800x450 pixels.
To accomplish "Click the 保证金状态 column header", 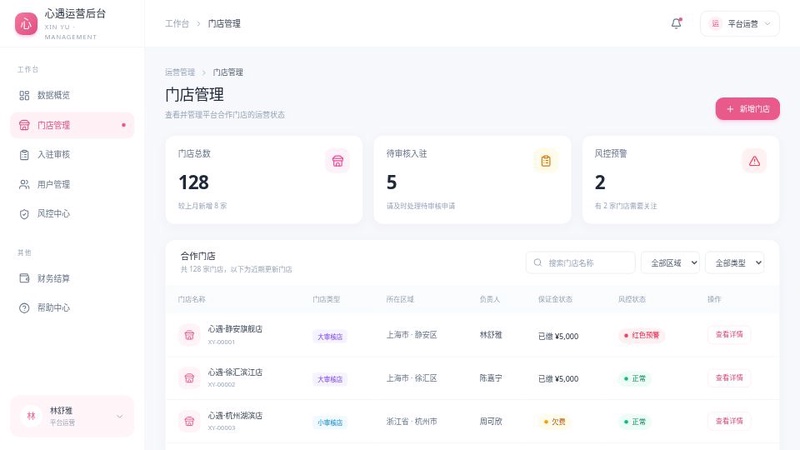I will [x=555, y=299].
